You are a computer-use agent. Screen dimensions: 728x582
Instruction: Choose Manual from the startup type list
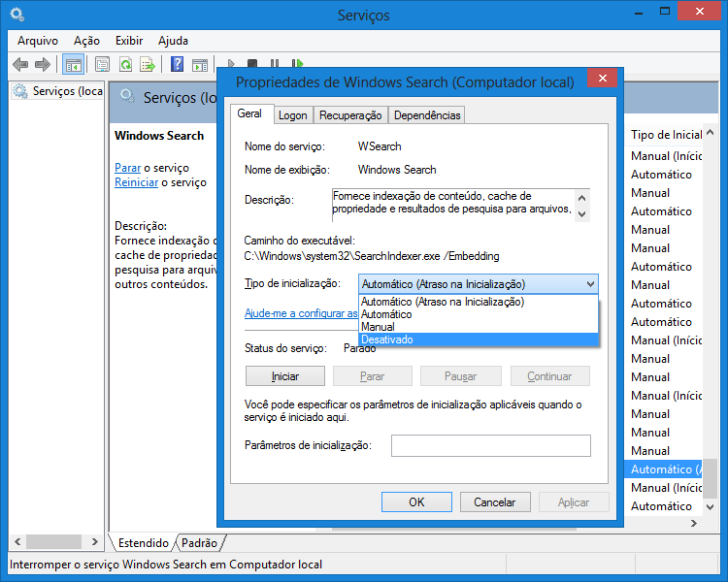coord(479,327)
